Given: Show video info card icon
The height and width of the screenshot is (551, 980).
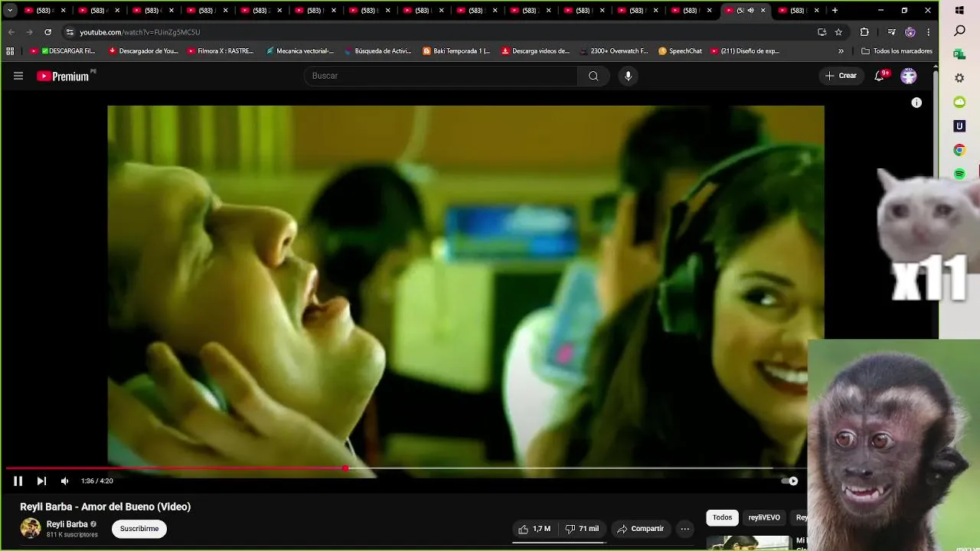Looking at the screenshot, I should pyautogui.click(x=916, y=103).
